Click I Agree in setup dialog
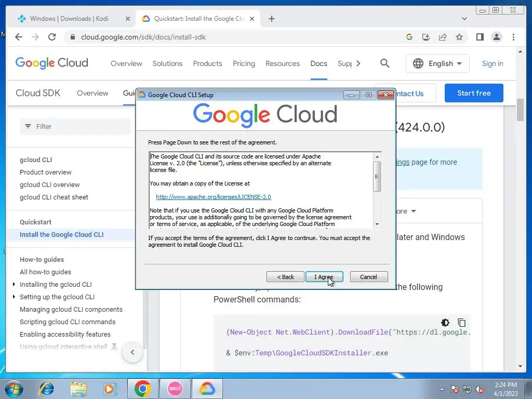The height and width of the screenshot is (399, 532). click(x=324, y=277)
